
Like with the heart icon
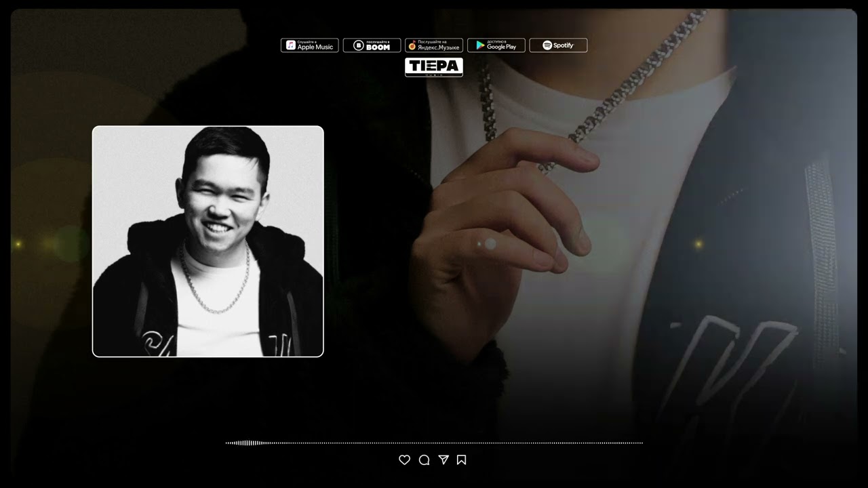click(x=405, y=460)
